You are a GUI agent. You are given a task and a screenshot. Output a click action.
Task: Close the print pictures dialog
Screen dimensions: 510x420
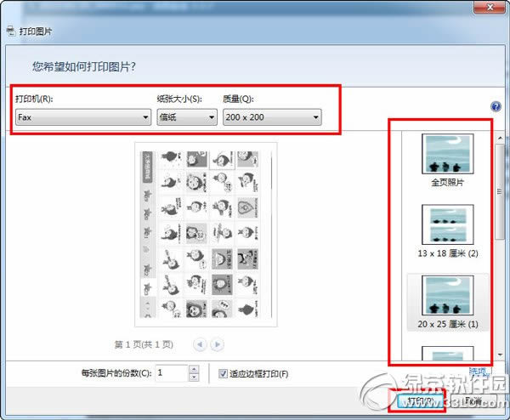490,7
